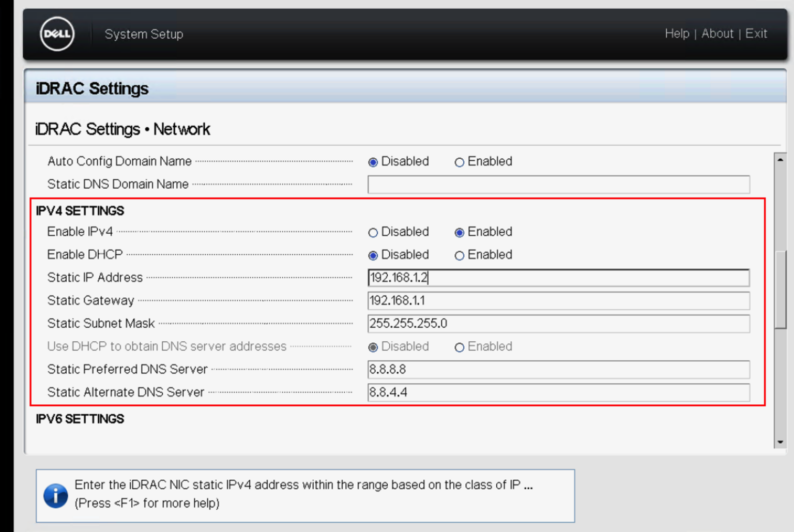The image size is (794, 532).
Task: Click the Static IP Address label
Action: [x=95, y=278]
